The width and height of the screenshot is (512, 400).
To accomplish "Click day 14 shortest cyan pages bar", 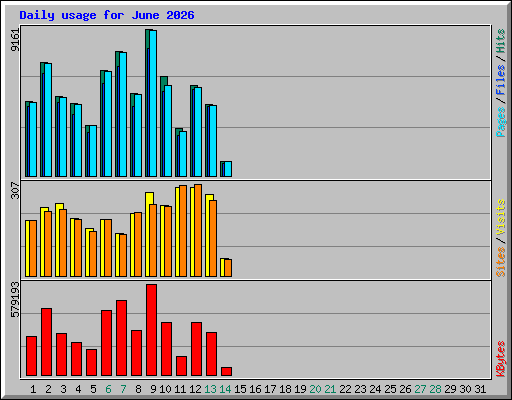I will (228, 169).
